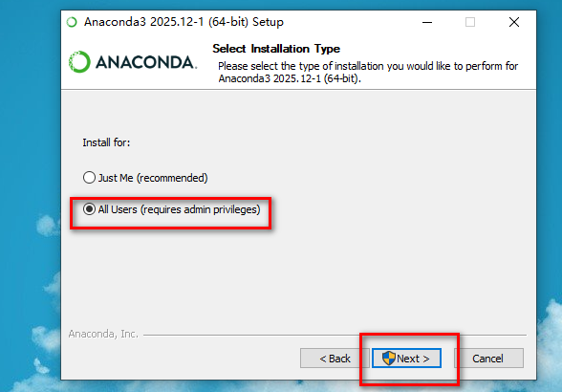Click the installation type description text
Screen dimensions: 562x392
pos(368,72)
